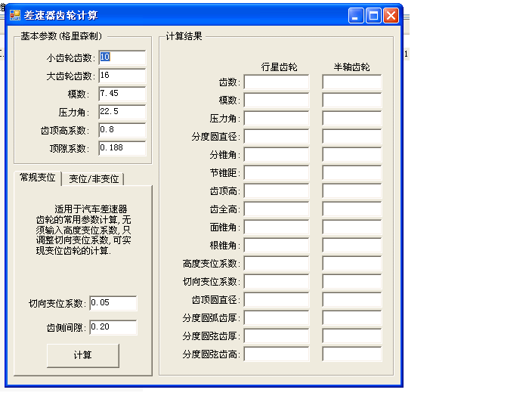The image size is (532, 399).
Task: Click the 顶隙系数 input field
Action: pyautogui.click(x=122, y=148)
